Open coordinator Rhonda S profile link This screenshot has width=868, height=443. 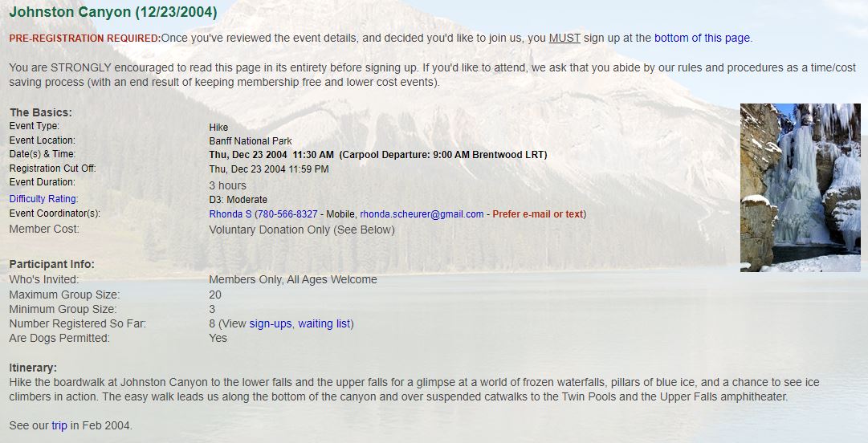point(230,214)
